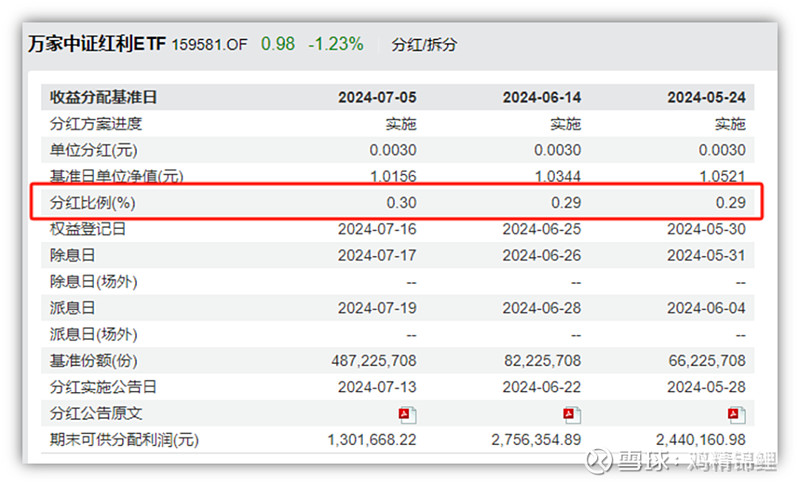Click the 收益分配基准日 row label
The image size is (800, 486).
pos(103,97)
